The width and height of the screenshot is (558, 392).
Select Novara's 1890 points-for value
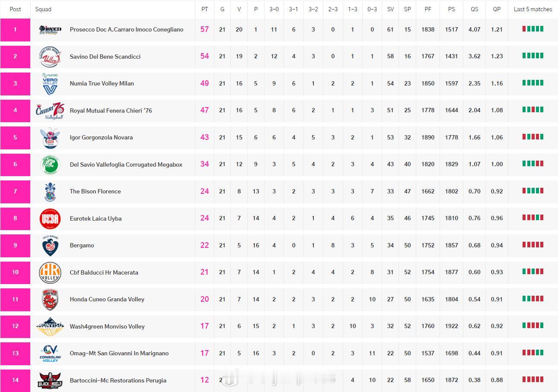click(x=428, y=137)
